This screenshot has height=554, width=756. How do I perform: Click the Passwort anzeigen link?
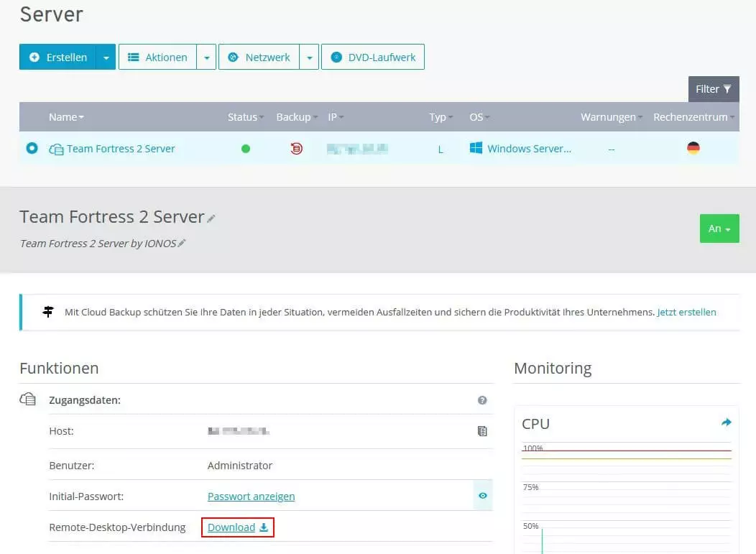252,496
